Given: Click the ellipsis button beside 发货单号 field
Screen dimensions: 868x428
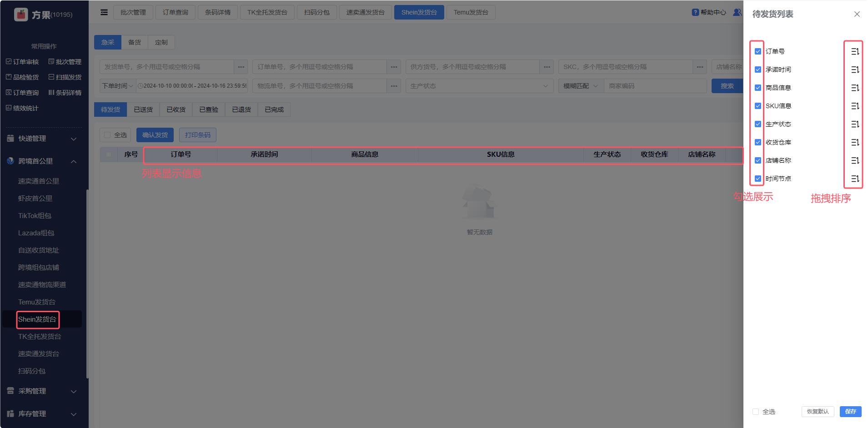Looking at the screenshot, I should [241, 67].
